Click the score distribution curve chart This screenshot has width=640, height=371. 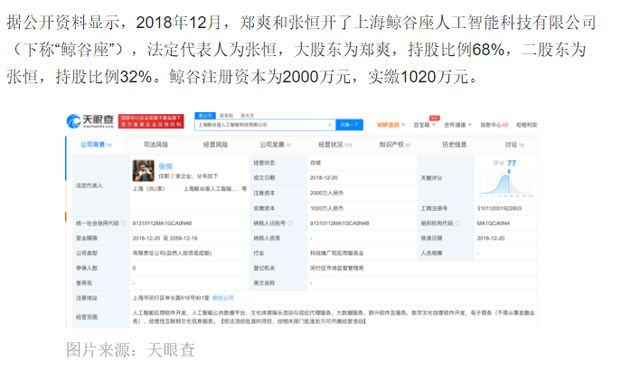click(506, 185)
